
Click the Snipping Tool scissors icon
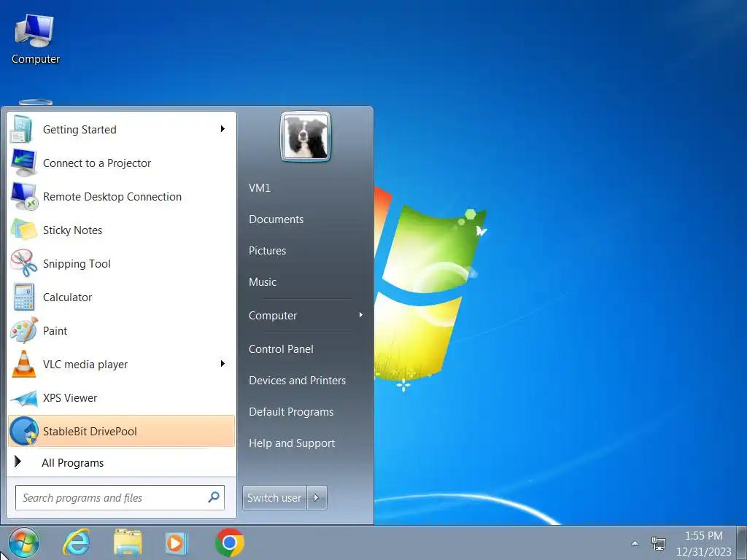[23, 263]
